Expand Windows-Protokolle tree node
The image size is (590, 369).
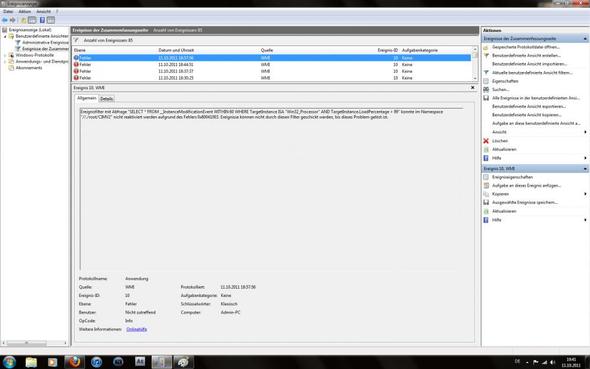(x=5, y=55)
